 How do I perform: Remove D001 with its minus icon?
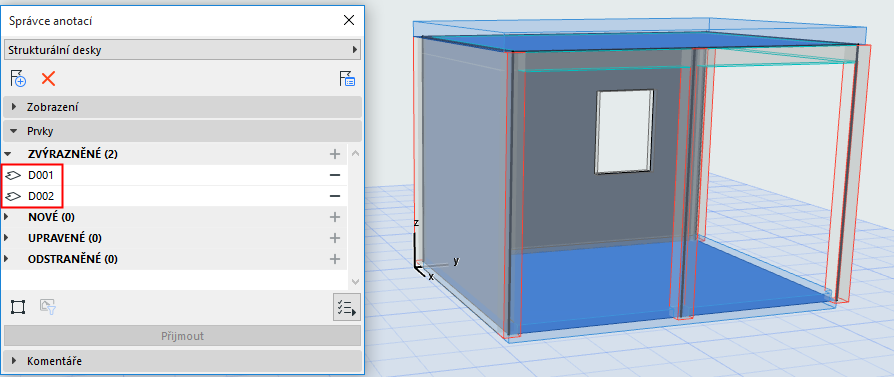(x=335, y=175)
